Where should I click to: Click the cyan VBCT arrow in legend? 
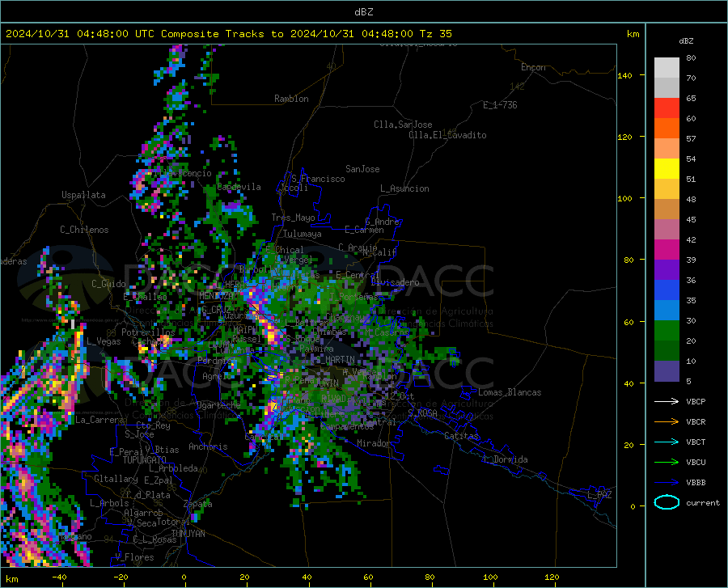pos(667,442)
